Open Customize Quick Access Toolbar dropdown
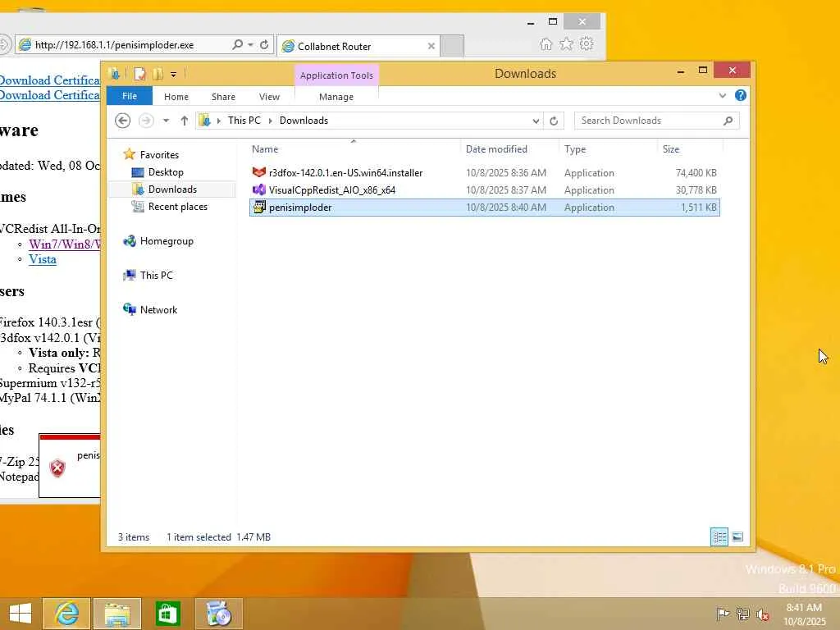The height and width of the screenshot is (630, 840). [174, 75]
